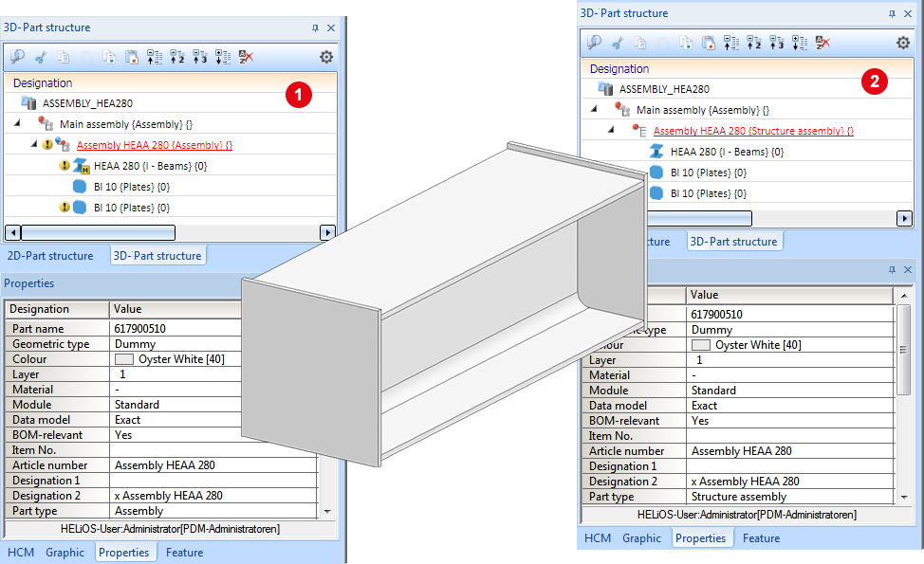
Task: Click the red Assembly HEAA 280 {Structure assembly} link
Action: pos(752,131)
